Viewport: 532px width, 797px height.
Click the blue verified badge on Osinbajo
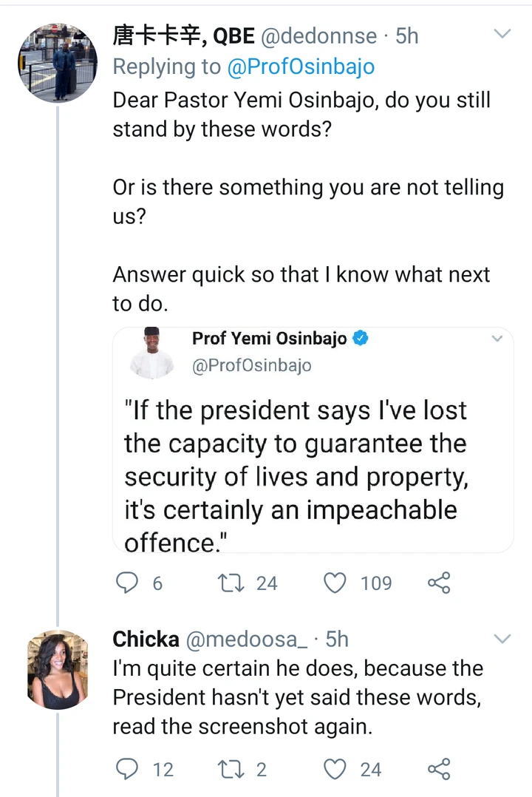[x=361, y=339]
